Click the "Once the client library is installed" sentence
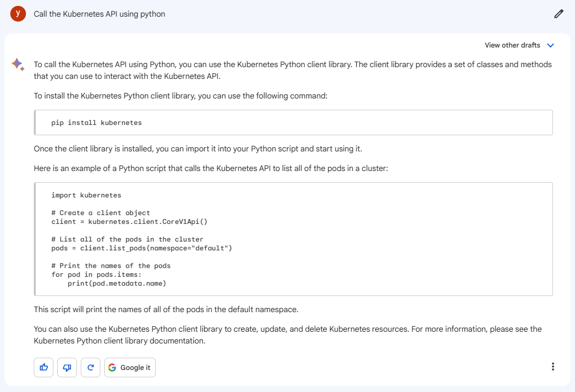Viewport: 575px width, 392px height. coord(198,148)
